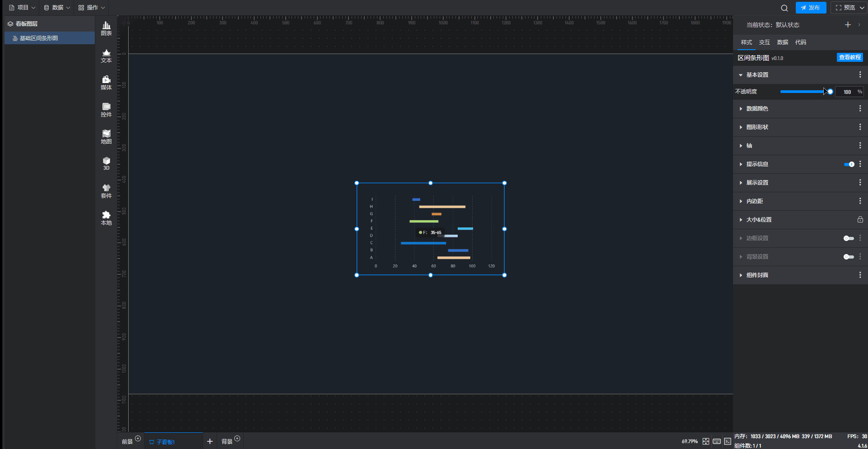The width and height of the screenshot is (868, 449).
Task: Click the search magnifier icon
Action: pyautogui.click(x=784, y=8)
